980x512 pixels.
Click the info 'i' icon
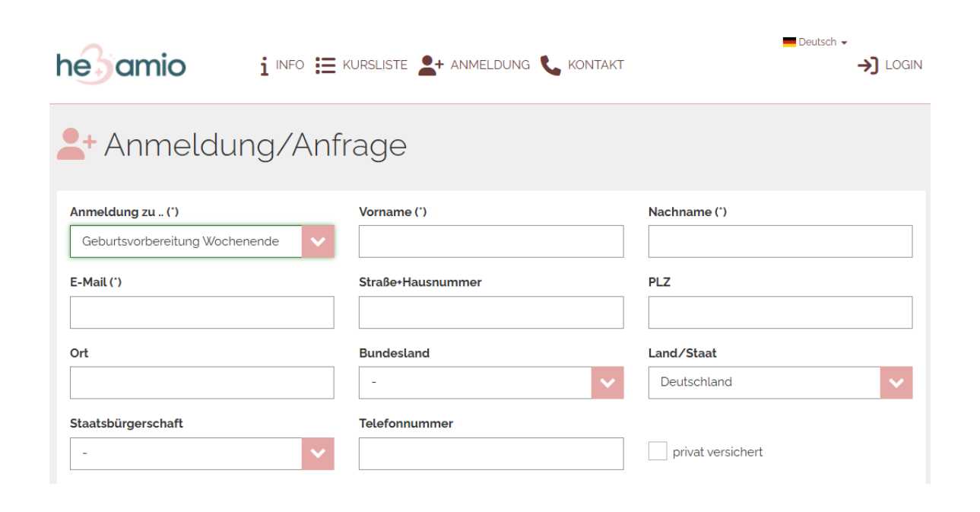click(264, 66)
